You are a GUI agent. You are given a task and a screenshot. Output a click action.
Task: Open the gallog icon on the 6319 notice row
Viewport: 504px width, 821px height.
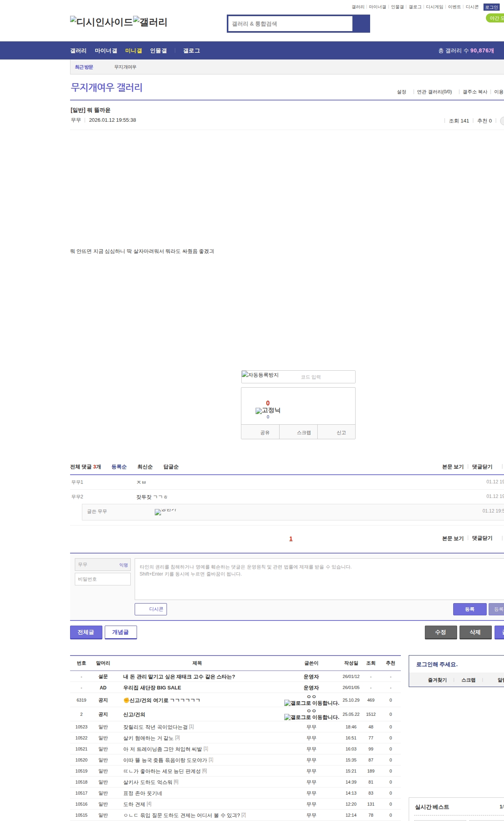point(312,703)
